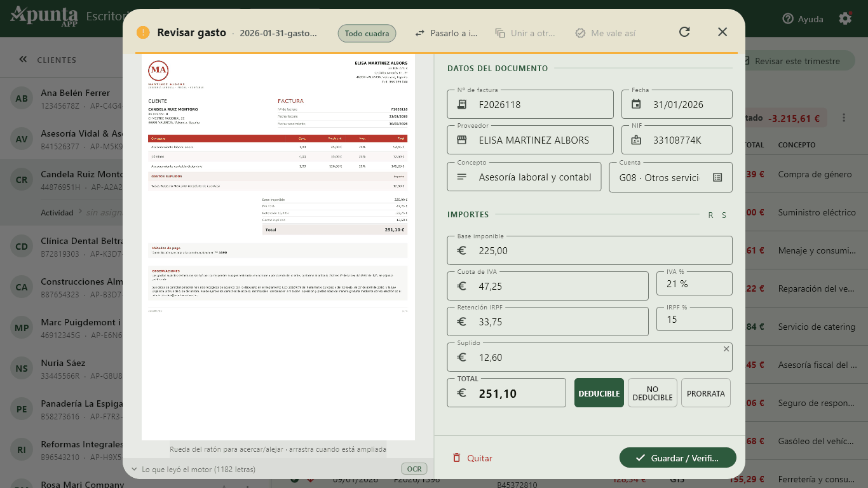This screenshot has width=868, height=488.
Task: Remove the Suplido field with its X
Action: point(726,349)
